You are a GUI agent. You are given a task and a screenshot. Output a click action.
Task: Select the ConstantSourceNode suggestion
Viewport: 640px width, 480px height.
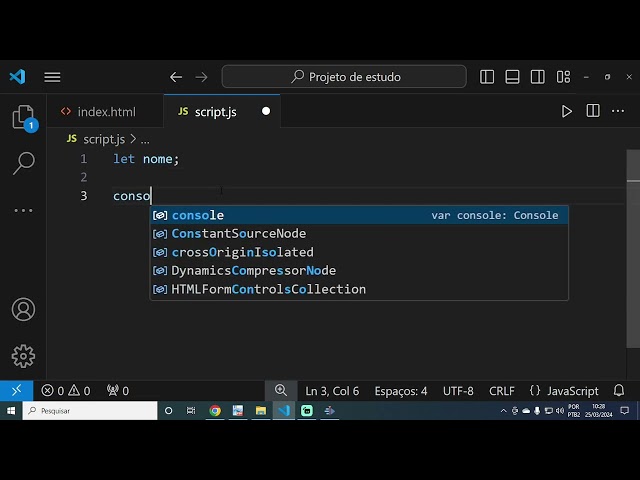tap(359, 233)
